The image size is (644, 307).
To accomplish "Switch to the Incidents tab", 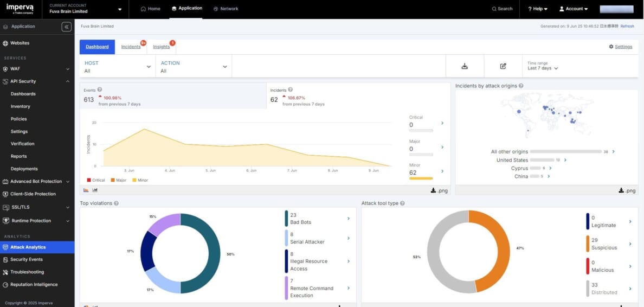I will click(x=131, y=47).
